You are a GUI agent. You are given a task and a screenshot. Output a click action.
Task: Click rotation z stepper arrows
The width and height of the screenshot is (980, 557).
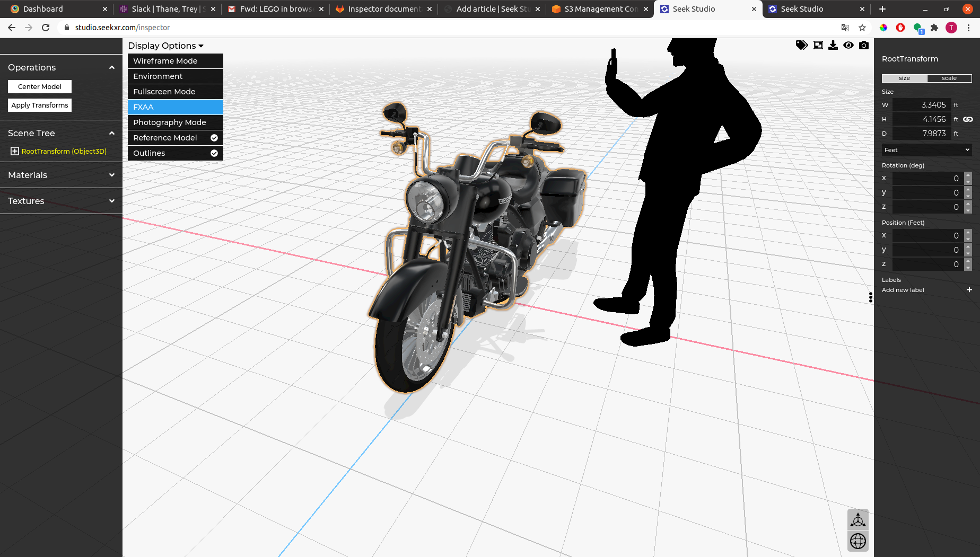968,207
